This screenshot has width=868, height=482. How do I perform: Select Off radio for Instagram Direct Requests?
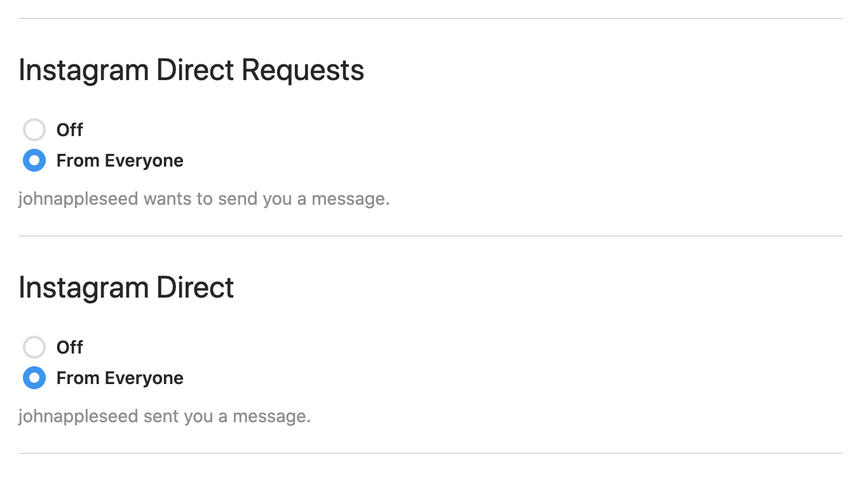click(x=34, y=130)
